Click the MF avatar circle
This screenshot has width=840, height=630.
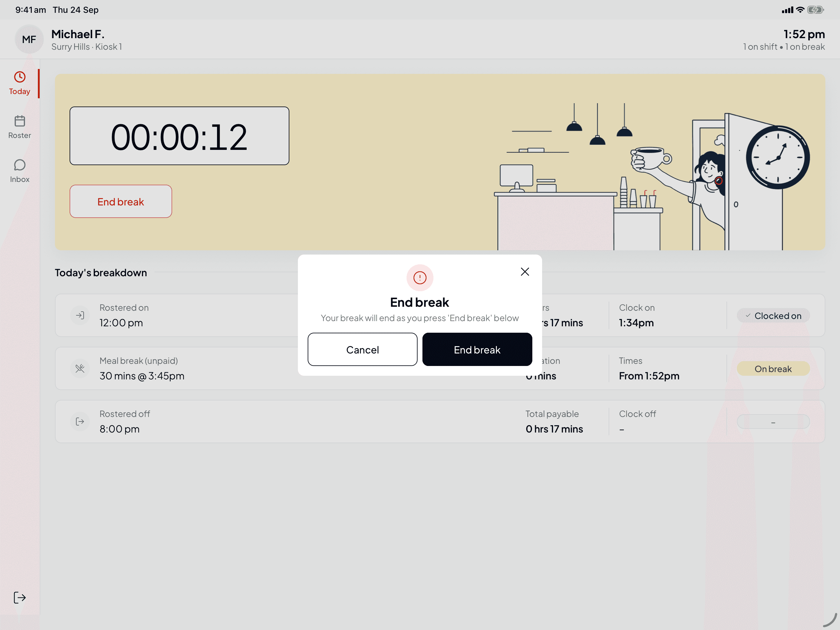coord(29,39)
